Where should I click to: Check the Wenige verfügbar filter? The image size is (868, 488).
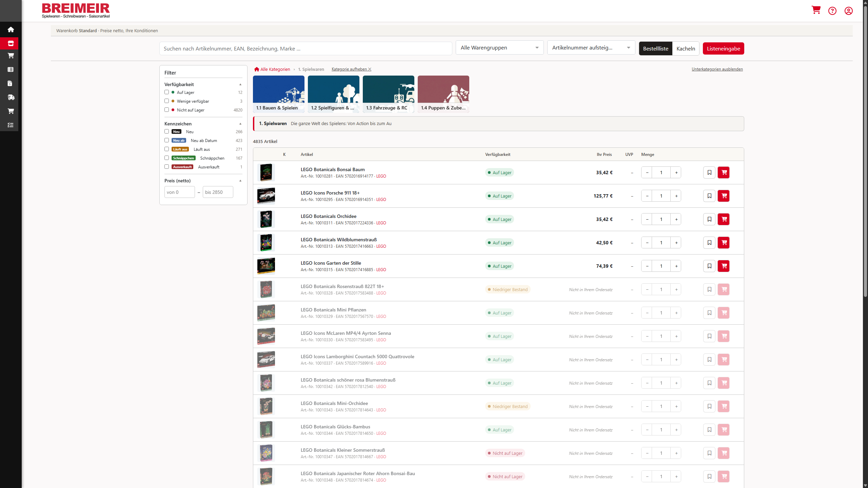click(166, 101)
